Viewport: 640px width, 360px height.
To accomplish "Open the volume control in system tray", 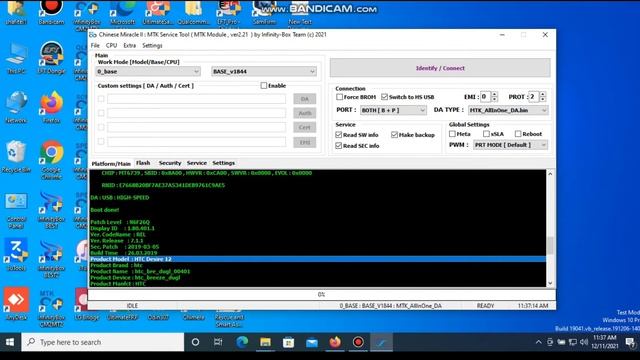I will tap(584, 342).
